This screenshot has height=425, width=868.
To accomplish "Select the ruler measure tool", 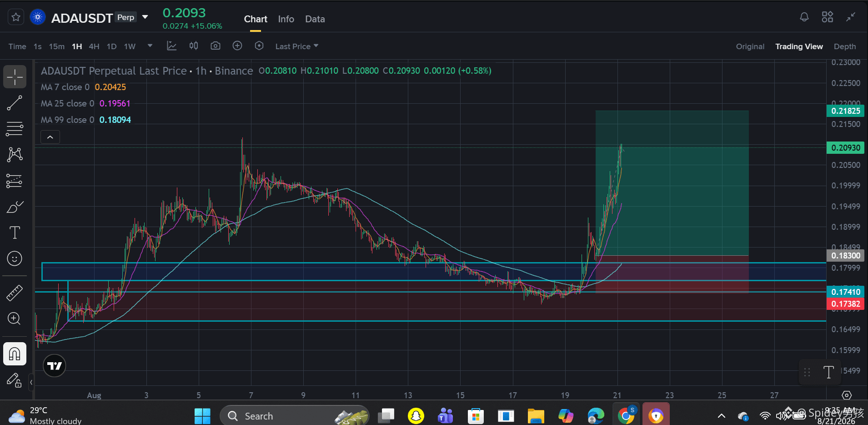I will pyautogui.click(x=15, y=293).
